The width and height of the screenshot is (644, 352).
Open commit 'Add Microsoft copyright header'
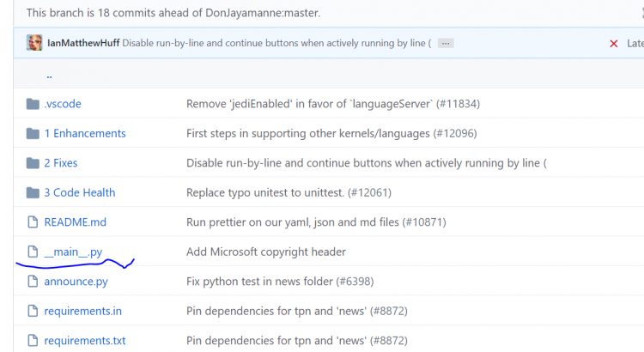[266, 252]
